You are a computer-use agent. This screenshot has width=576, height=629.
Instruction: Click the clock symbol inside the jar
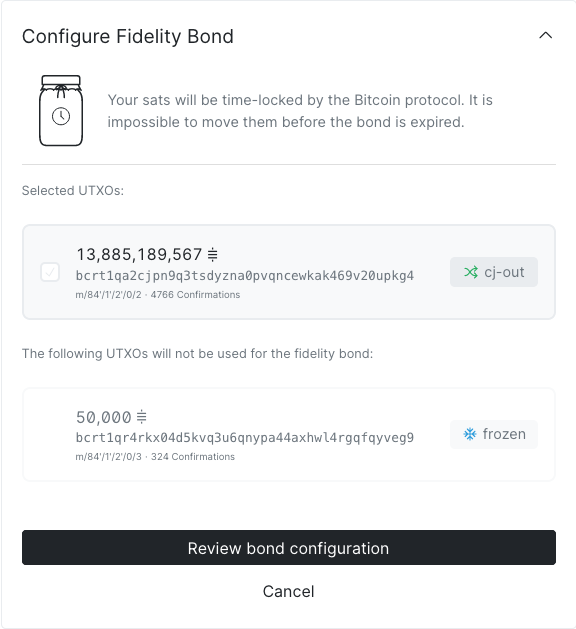pyautogui.click(x=61, y=116)
